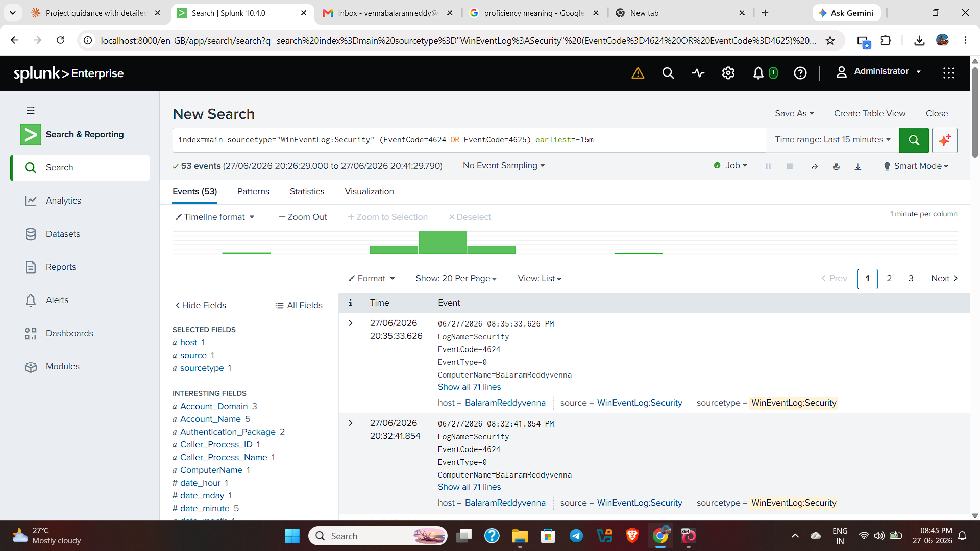Click inside the search query input
This screenshot has height=551, width=980.
(469, 140)
